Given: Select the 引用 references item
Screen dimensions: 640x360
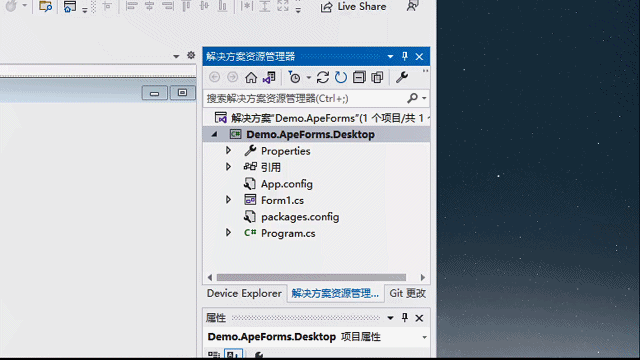Looking at the screenshot, I should click(271, 167).
